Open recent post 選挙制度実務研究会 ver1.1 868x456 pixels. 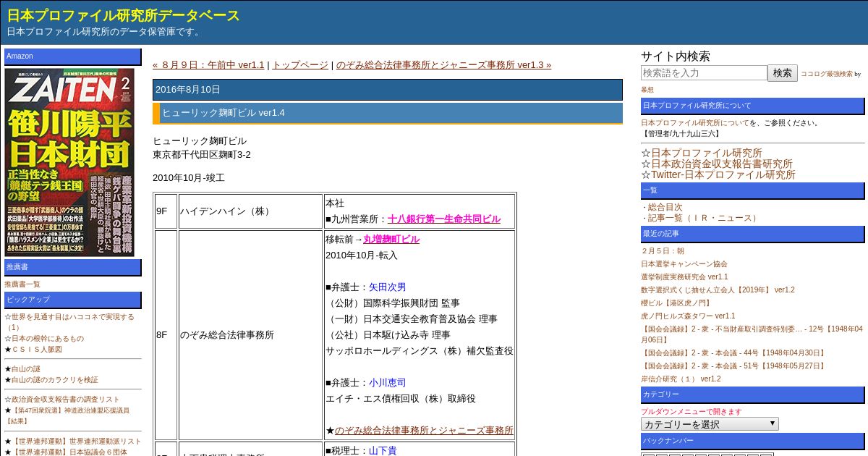point(684,277)
